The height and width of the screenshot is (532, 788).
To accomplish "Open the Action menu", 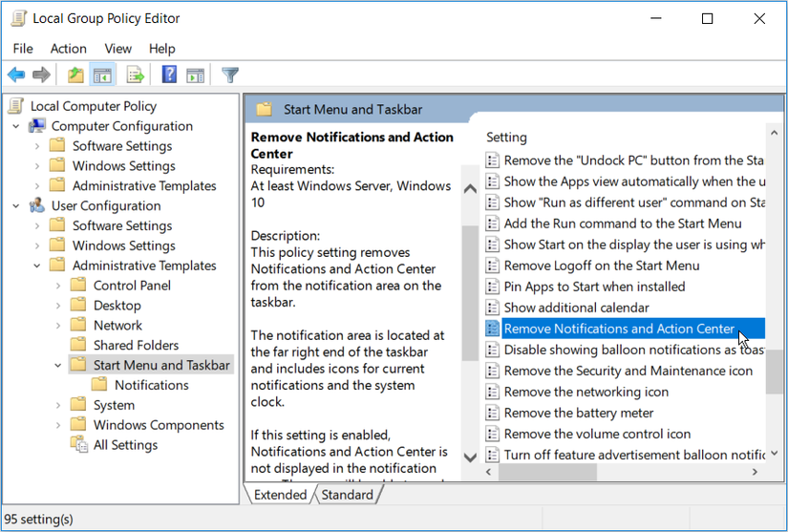I will coord(69,48).
